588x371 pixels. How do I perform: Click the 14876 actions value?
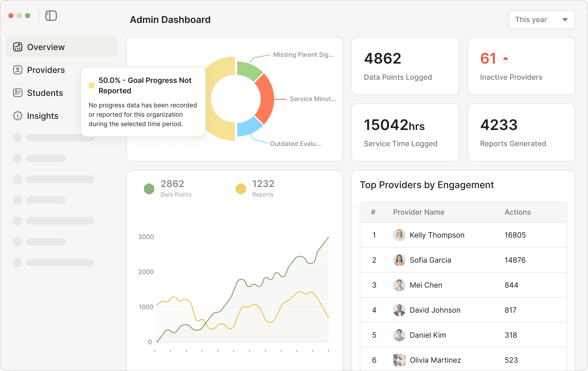[x=515, y=260]
